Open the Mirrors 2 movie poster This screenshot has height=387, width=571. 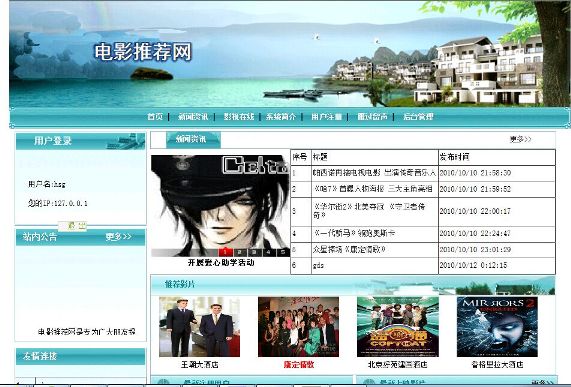coord(497,327)
